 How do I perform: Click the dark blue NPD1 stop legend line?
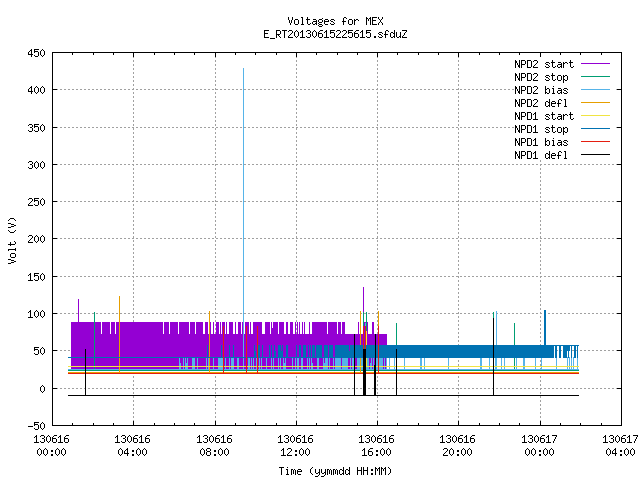(x=596, y=129)
